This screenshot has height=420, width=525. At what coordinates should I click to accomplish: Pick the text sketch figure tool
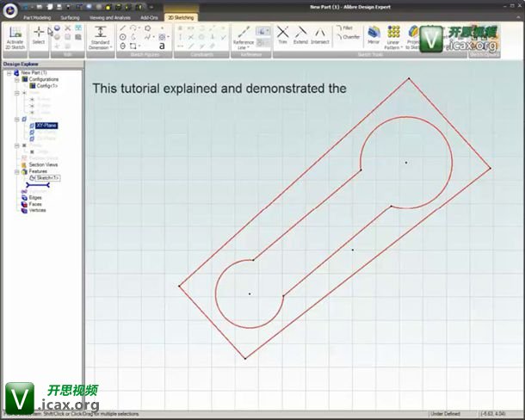[x=162, y=46]
